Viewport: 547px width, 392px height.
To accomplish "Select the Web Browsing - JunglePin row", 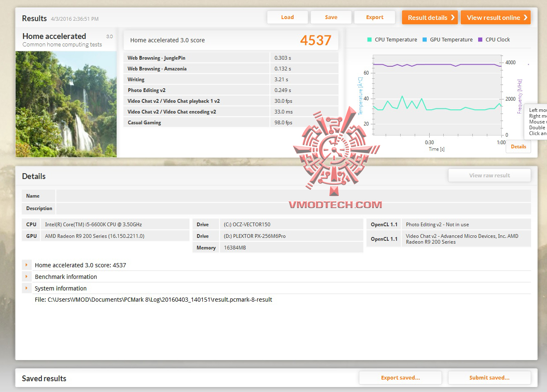I will point(231,58).
